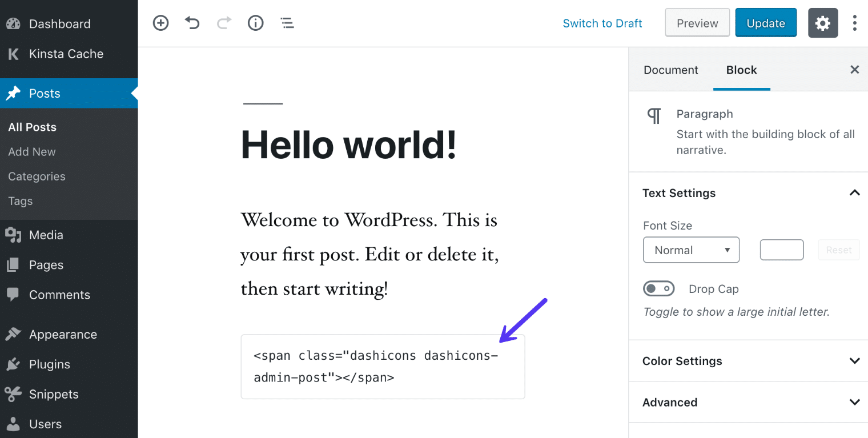
Task: Select the Undo arrow icon
Action: click(x=192, y=23)
